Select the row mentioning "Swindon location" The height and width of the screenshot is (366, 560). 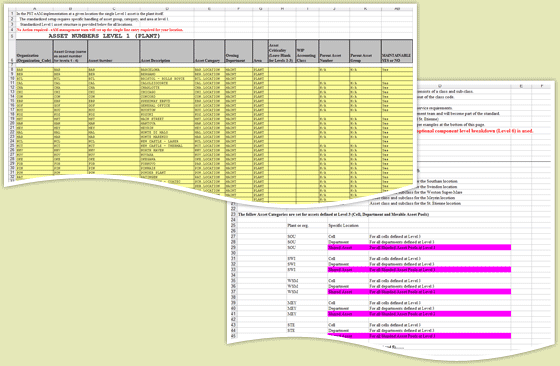(436, 187)
